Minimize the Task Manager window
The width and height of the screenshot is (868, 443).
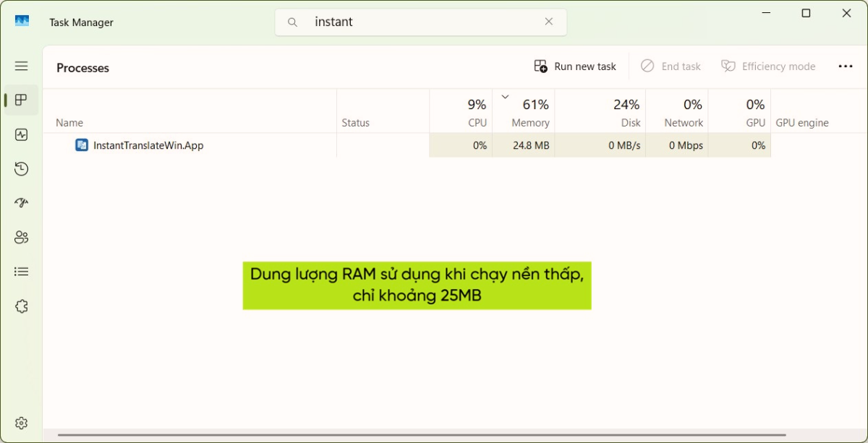coord(766,13)
